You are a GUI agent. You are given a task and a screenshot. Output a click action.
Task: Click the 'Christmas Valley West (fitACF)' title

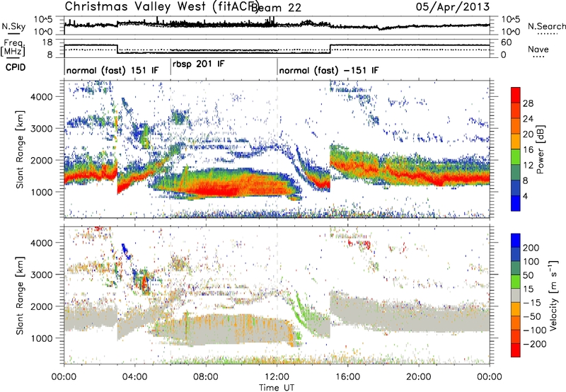click(163, 7)
